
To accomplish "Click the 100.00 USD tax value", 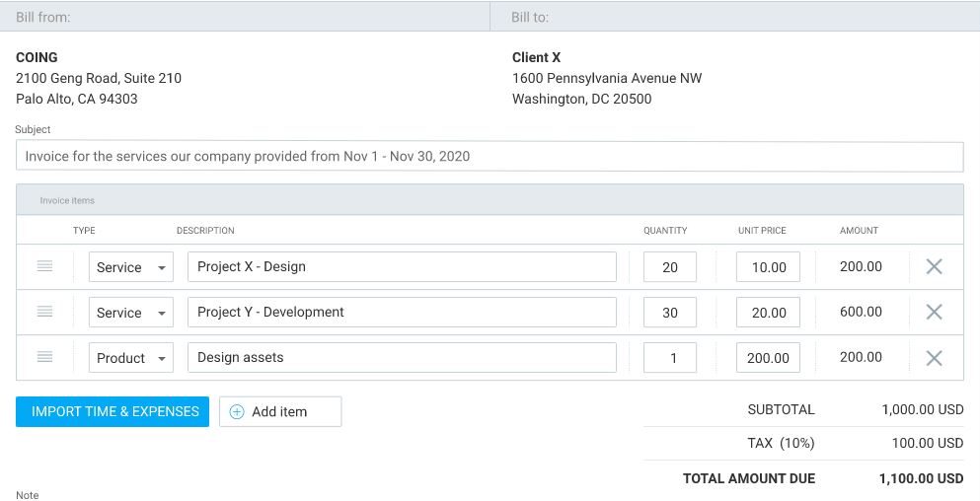I will pos(928,444).
